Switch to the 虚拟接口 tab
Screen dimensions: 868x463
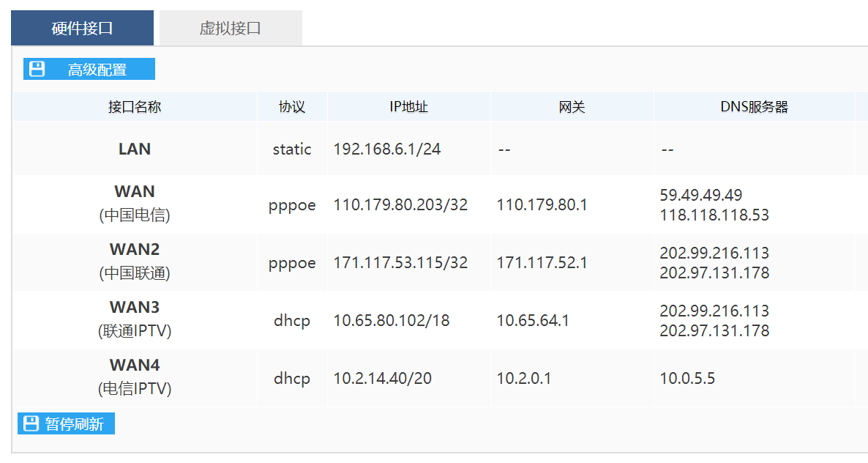(231, 28)
